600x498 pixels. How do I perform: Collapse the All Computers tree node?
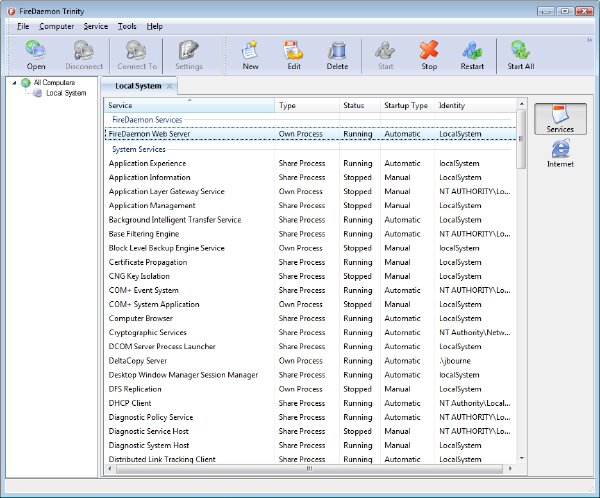tap(15, 83)
